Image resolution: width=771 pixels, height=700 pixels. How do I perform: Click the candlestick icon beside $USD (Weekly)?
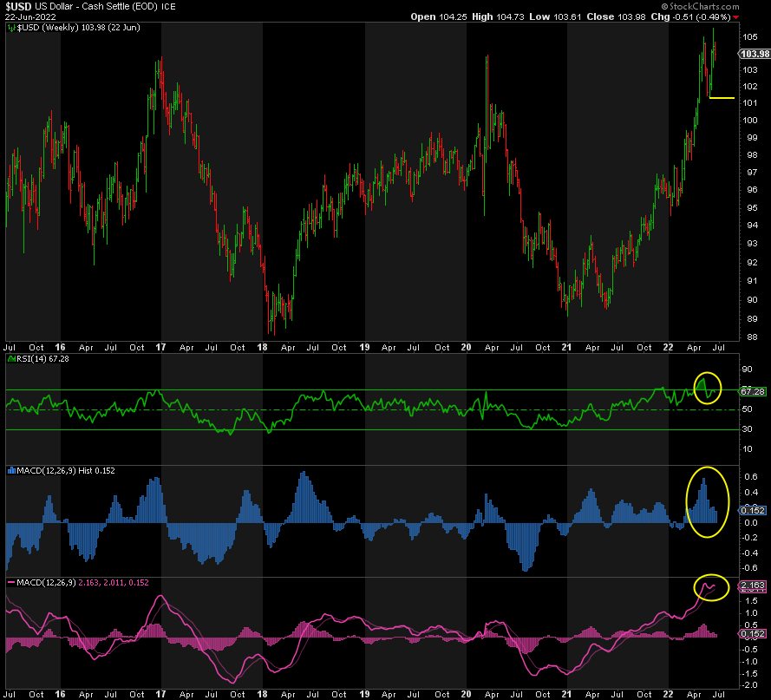[x=11, y=28]
